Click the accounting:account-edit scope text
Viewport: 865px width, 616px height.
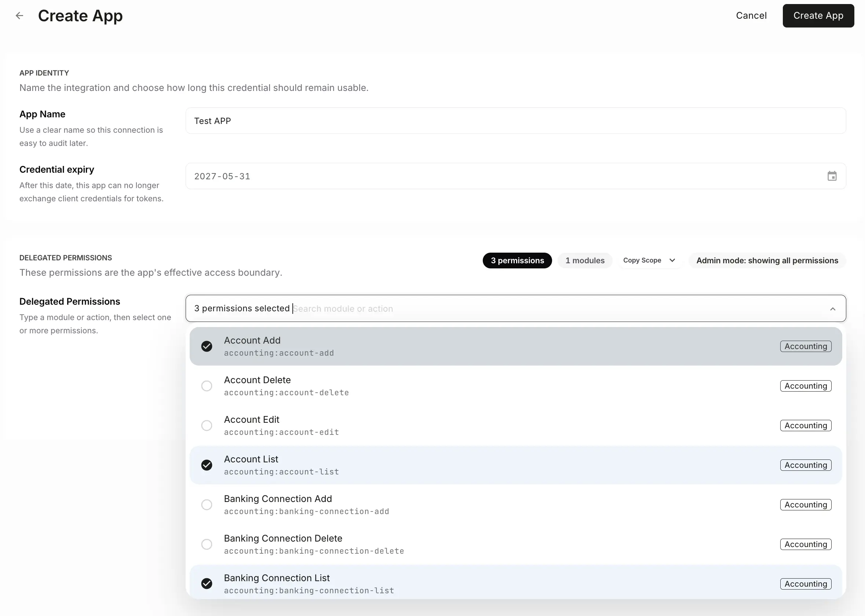click(281, 432)
